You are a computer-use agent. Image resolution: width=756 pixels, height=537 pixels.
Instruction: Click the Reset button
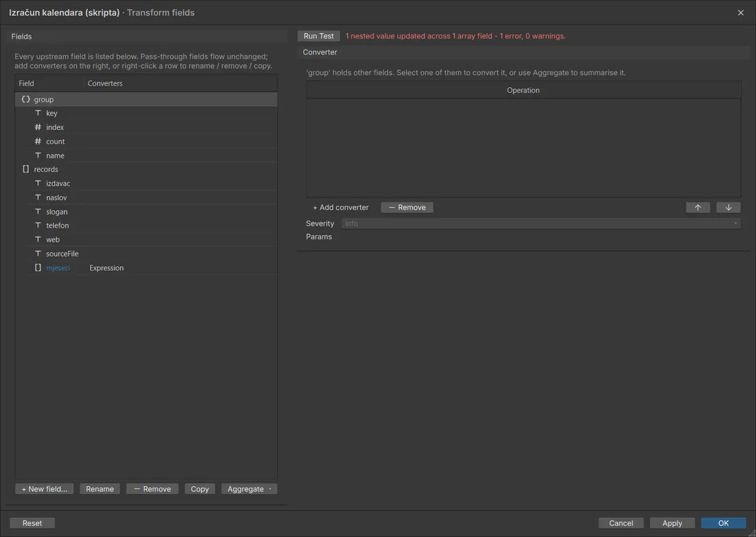[32, 523]
